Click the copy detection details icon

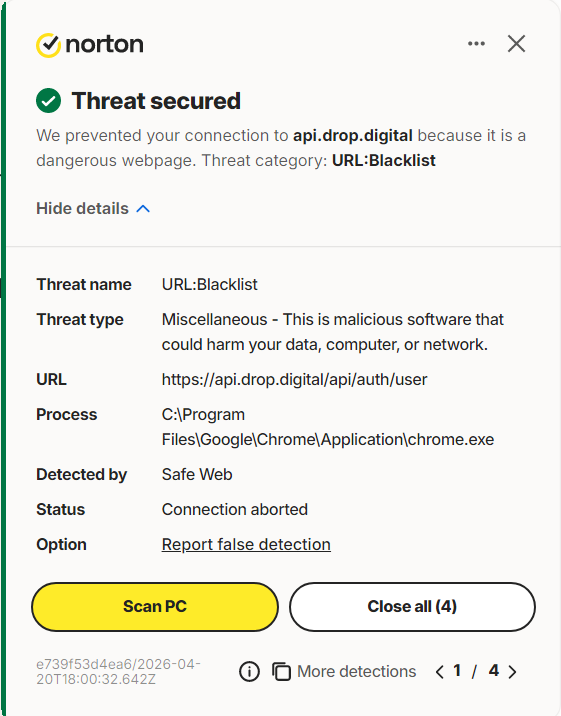pyautogui.click(x=281, y=672)
